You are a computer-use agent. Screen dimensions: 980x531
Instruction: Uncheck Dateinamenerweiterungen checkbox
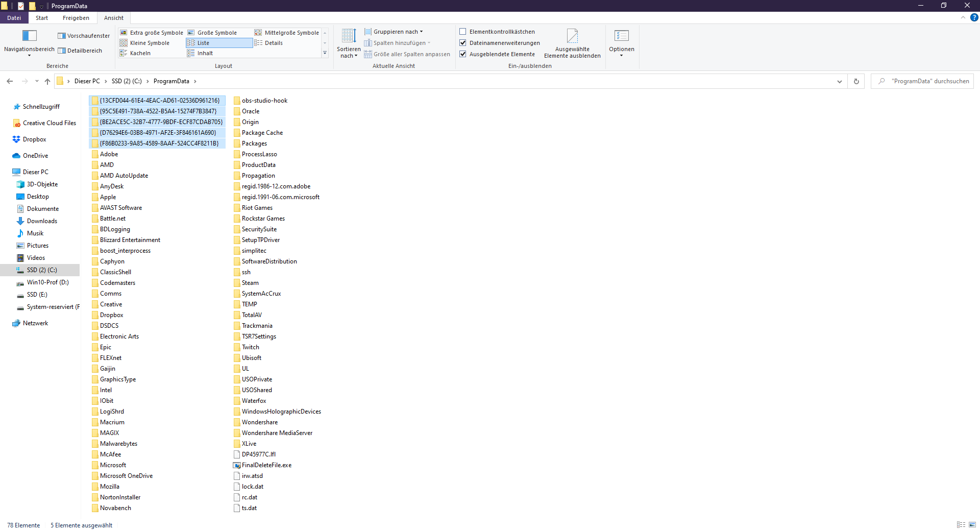coord(463,43)
